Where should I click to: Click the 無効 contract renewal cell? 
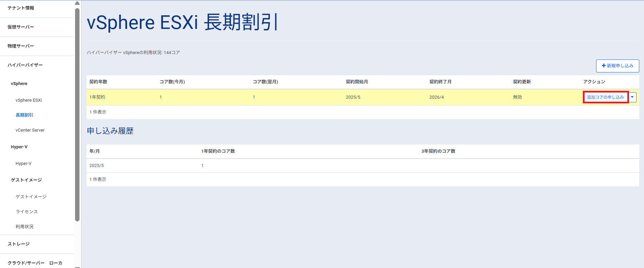[517, 97]
